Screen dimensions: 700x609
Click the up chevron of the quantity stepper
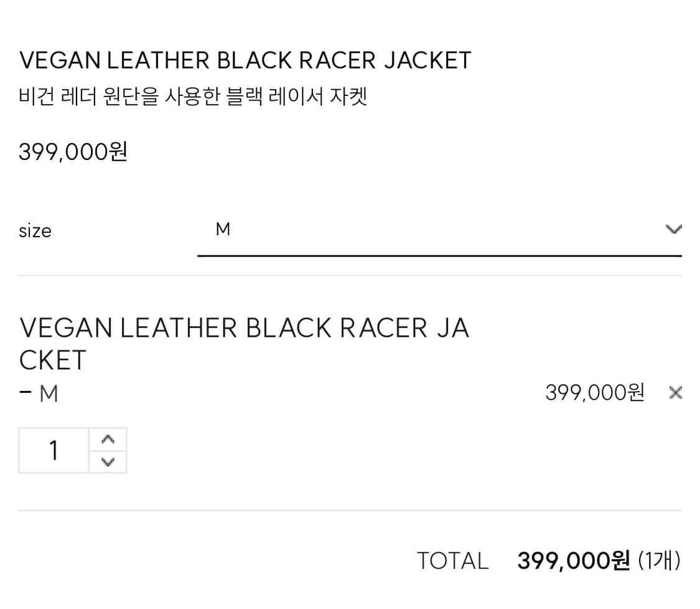(108, 439)
